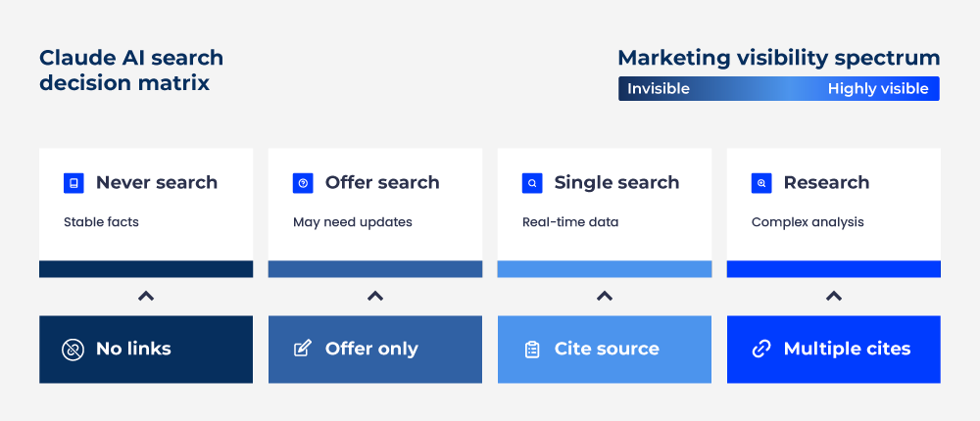Click the book icon beside Never search
980x421 pixels.
73,183
